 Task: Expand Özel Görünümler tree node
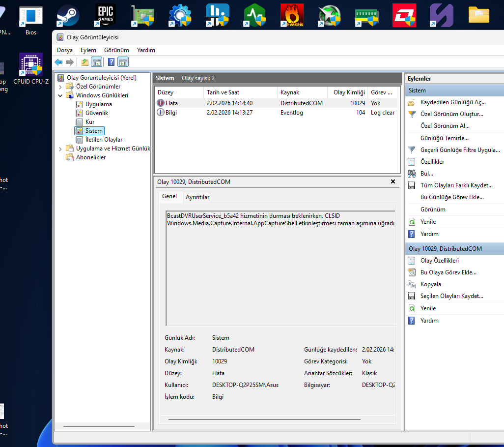pyautogui.click(x=60, y=87)
